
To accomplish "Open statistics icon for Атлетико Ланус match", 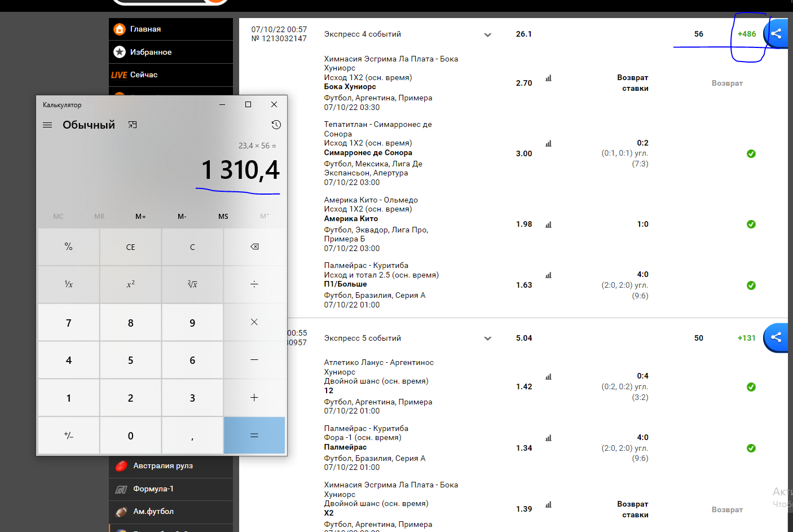I will 548,377.
